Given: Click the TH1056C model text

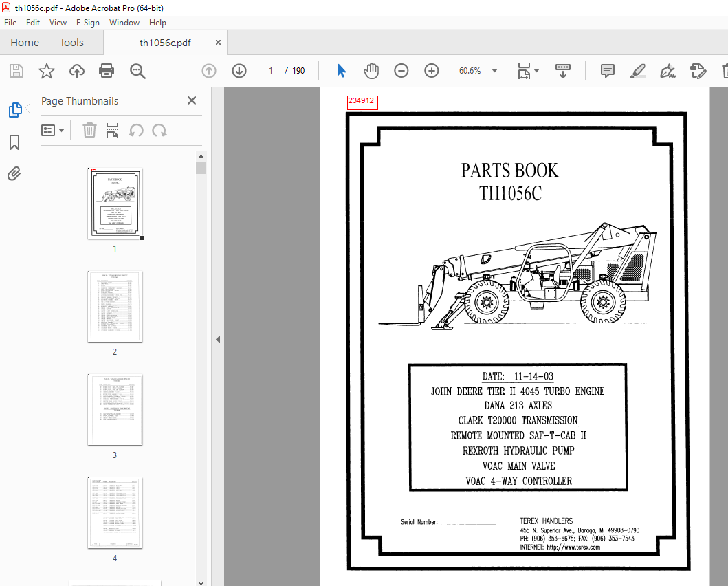Looking at the screenshot, I should [x=510, y=194].
